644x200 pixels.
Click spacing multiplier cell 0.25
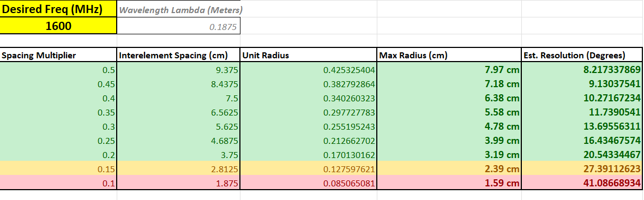[x=58, y=141]
